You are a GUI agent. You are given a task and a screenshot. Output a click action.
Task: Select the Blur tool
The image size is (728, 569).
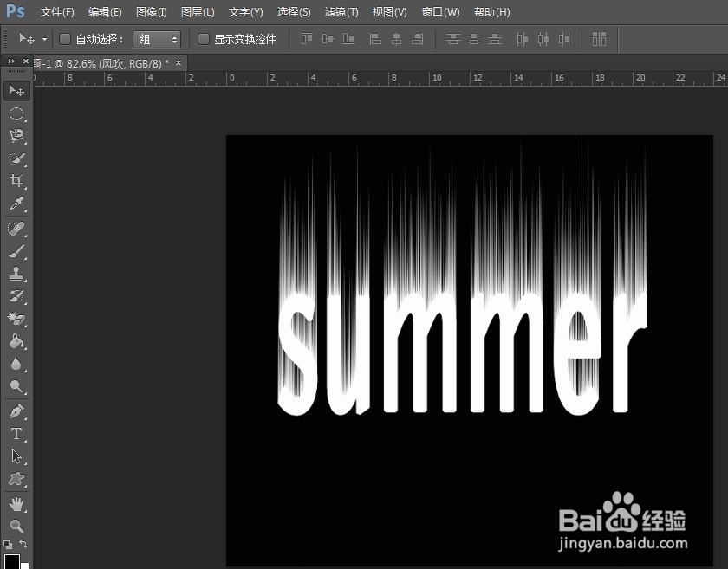click(16, 364)
